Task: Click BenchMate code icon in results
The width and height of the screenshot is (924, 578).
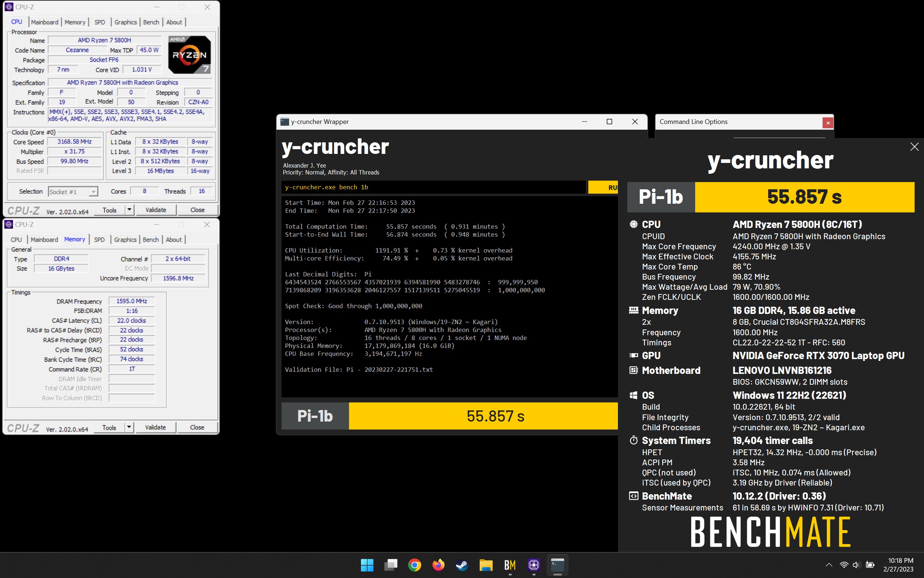Action: click(633, 496)
